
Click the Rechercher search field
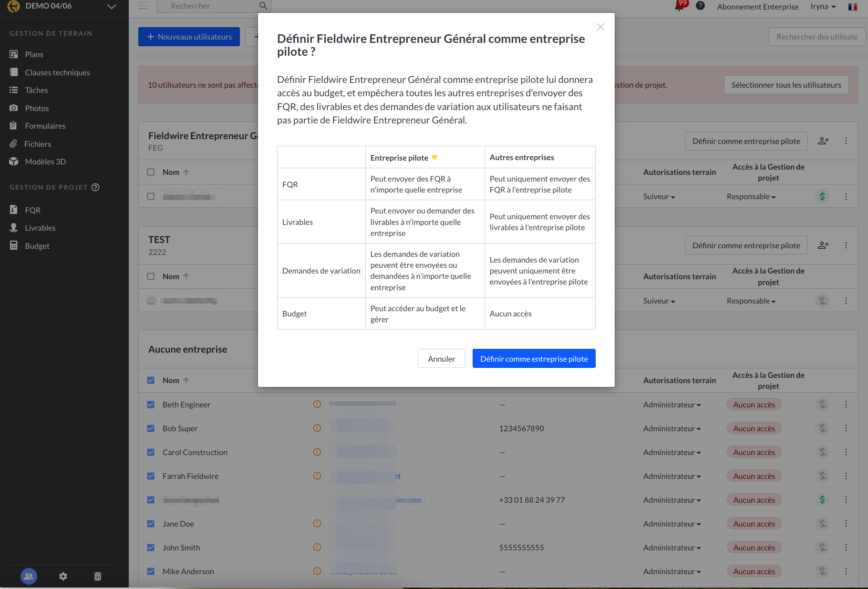[210, 6]
